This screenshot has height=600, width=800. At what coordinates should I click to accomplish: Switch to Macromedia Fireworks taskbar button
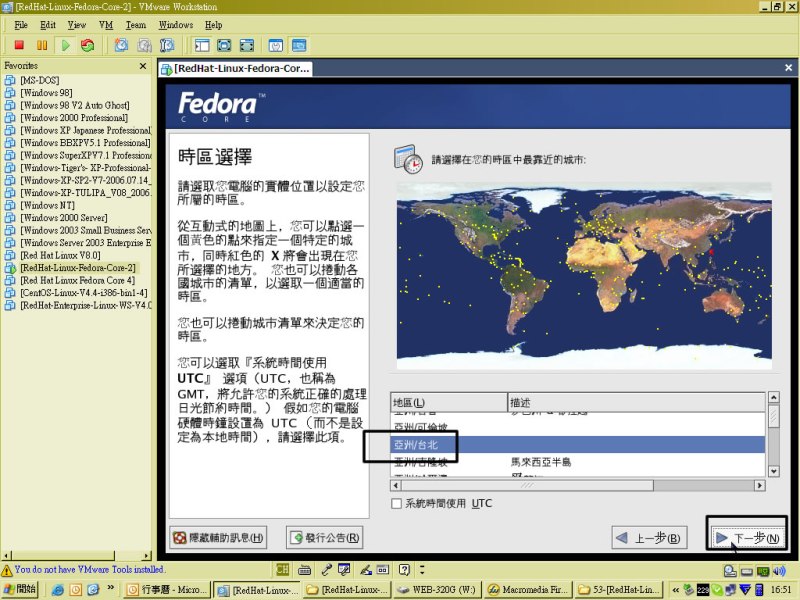pos(529,590)
